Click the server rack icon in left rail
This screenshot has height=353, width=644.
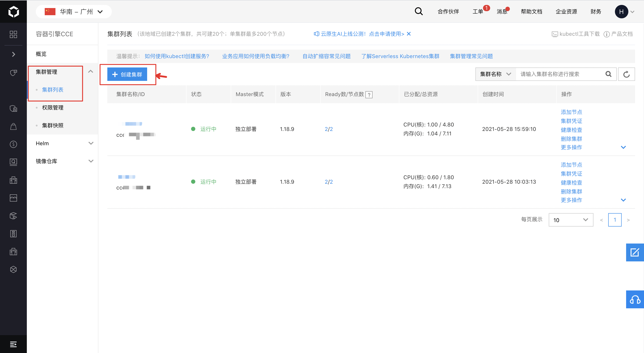coord(13,234)
